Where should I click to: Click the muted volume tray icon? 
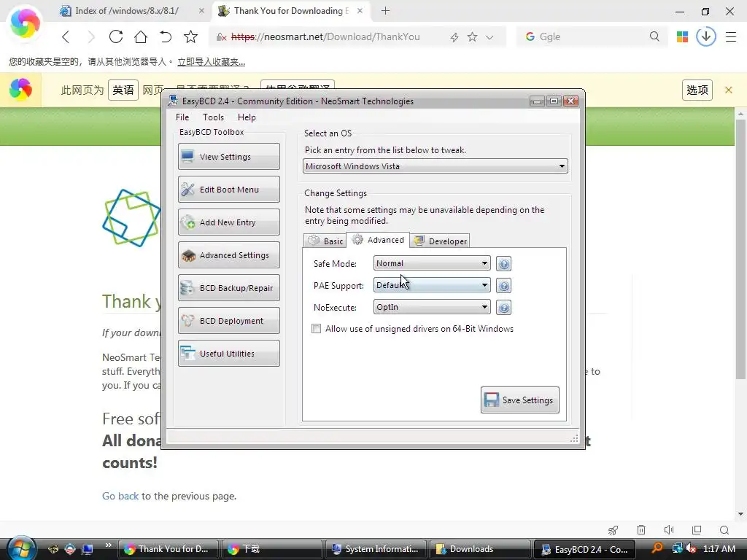coord(692,548)
